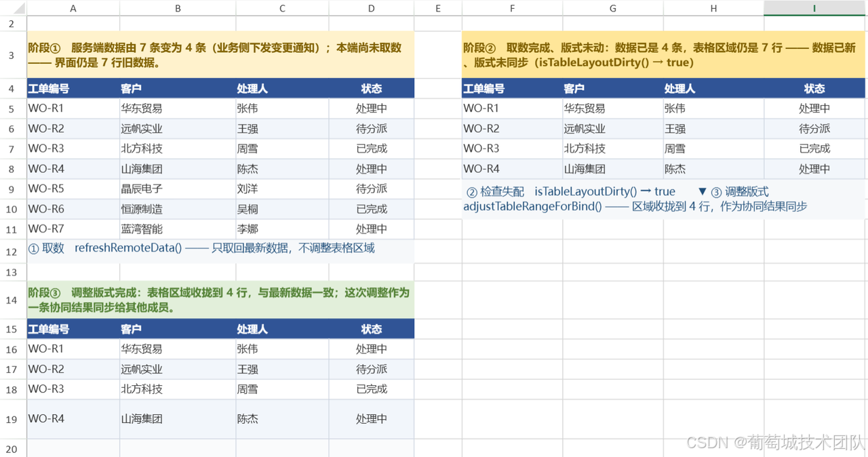Select 远帆实业 in row 17
The image size is (868, 457).
(178, 370)
